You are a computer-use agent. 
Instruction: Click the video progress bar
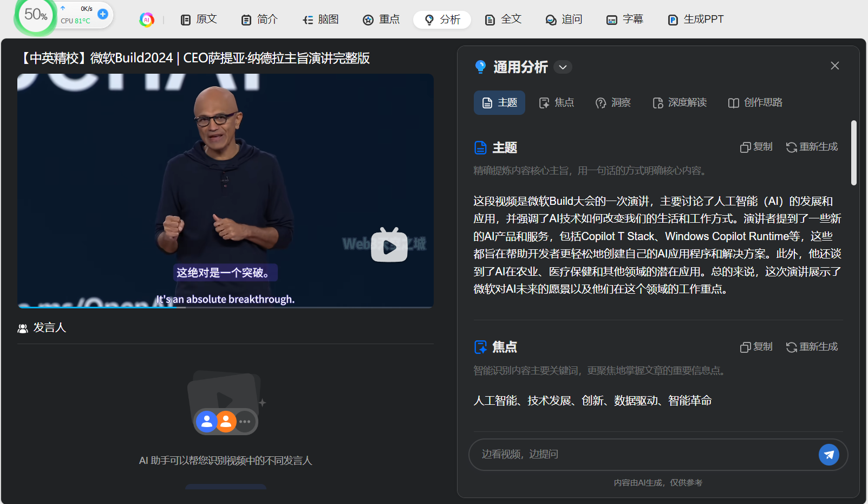pos(225,307)
